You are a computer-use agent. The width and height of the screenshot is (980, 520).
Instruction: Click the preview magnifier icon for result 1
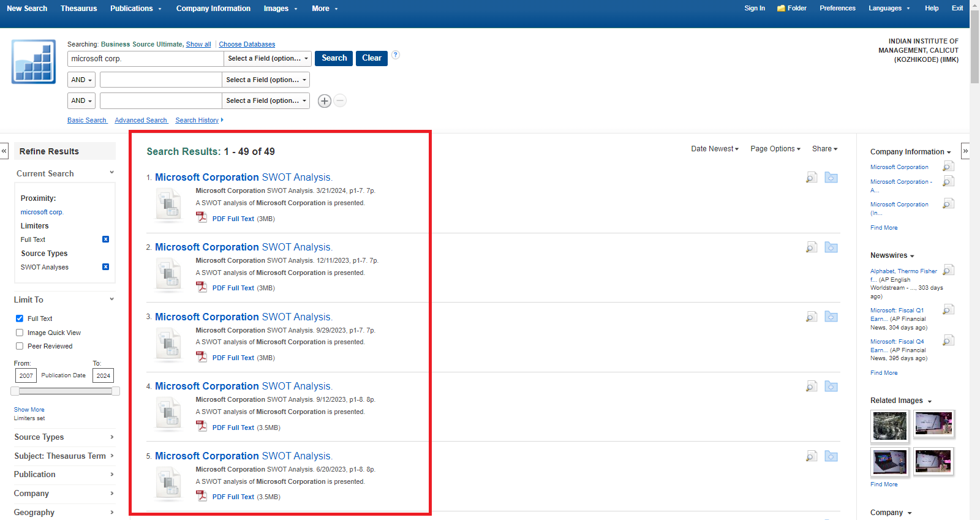[812, 178]
